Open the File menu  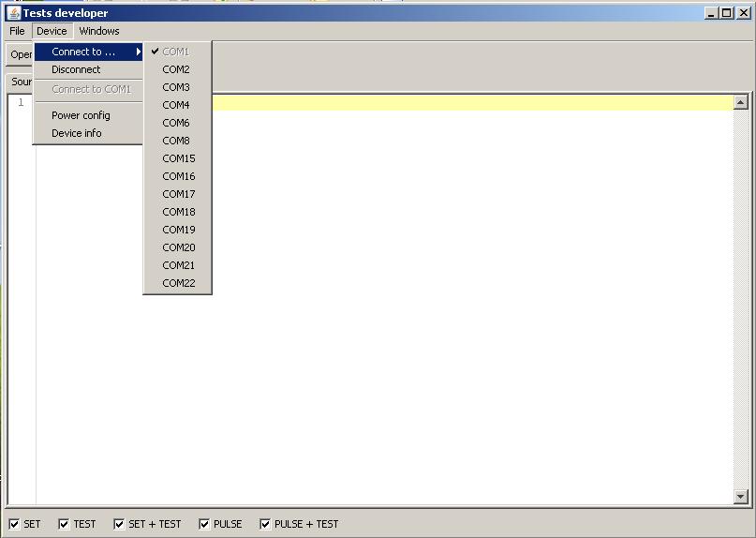pos(17,31)
